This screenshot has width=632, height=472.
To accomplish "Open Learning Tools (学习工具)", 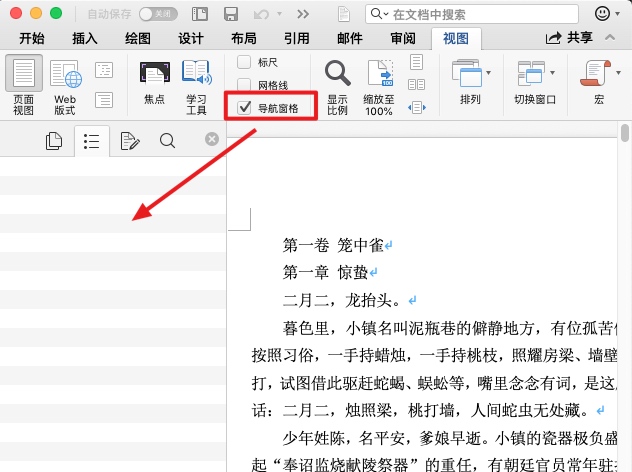I will tap(197, 87).
